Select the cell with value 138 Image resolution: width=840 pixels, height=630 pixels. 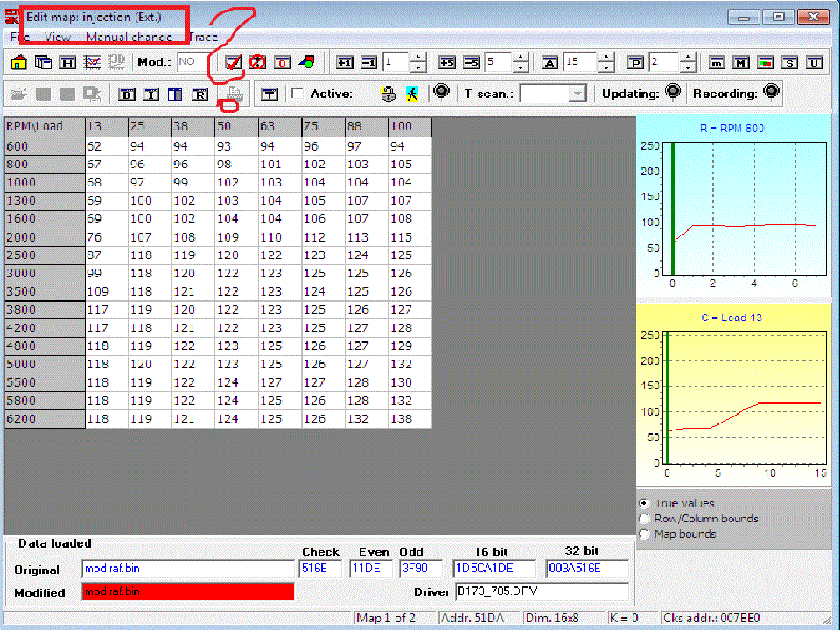tap(409, 420)
